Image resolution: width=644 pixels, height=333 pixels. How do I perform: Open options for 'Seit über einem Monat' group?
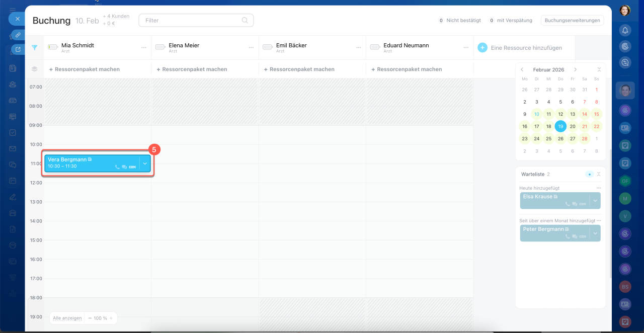click(599, 220)
